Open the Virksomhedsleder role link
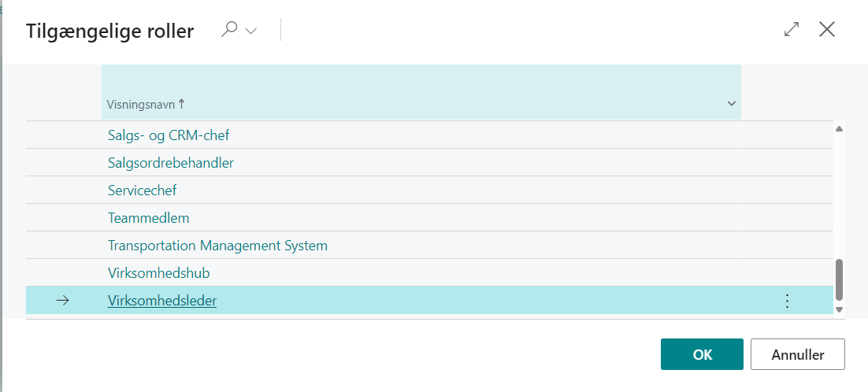 pyautogui.click(x=161, y=301)
